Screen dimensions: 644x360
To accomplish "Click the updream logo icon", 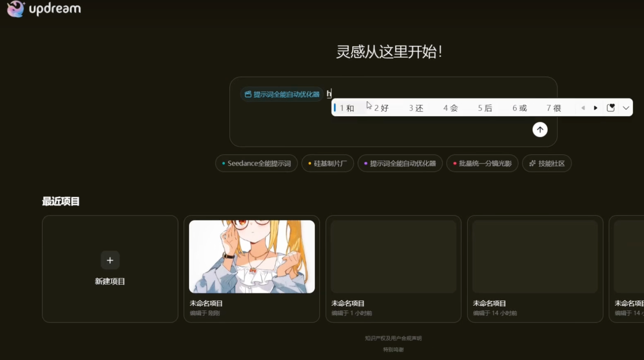I will click(x=15, y=9).
